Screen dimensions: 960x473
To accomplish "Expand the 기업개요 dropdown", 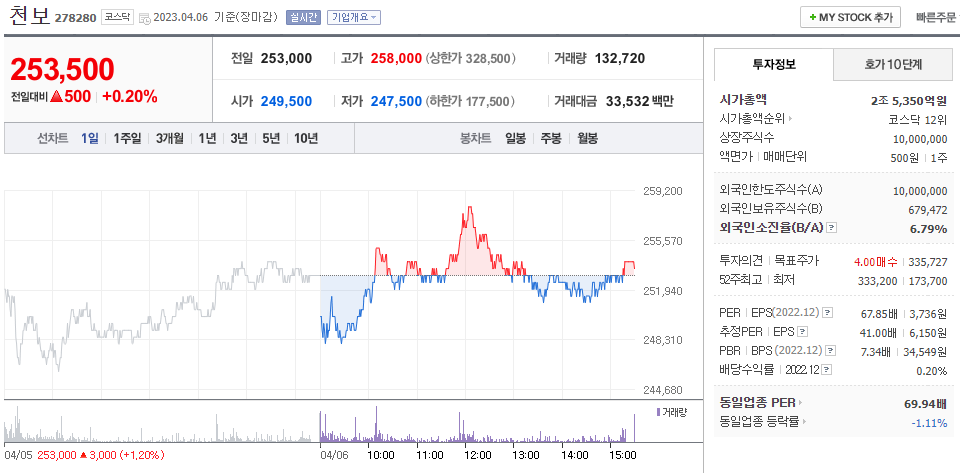I will 354,17.
